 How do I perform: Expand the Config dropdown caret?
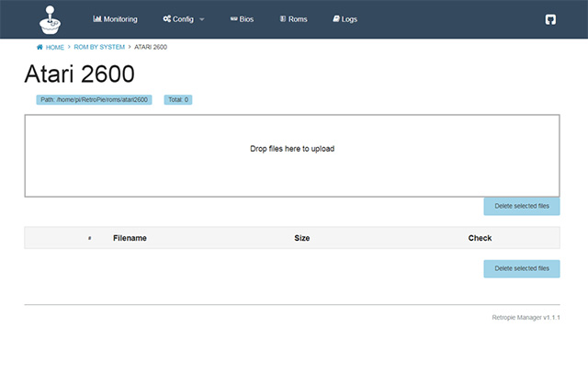point(202,19)
